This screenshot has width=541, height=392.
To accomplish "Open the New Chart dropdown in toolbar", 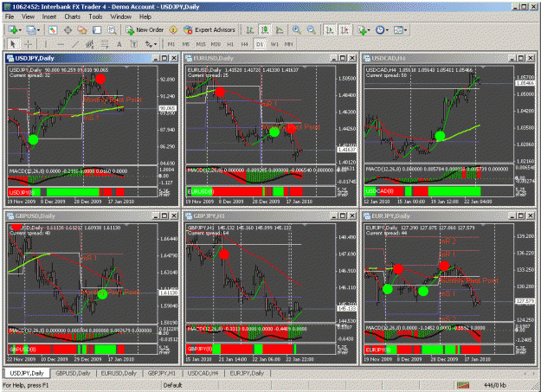I will point(15,30).
